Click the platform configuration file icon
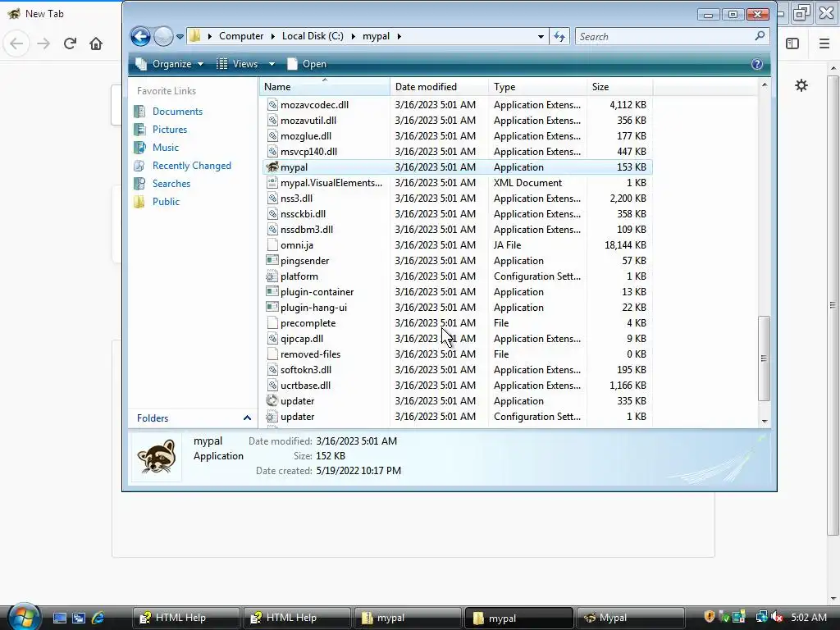 272,276
